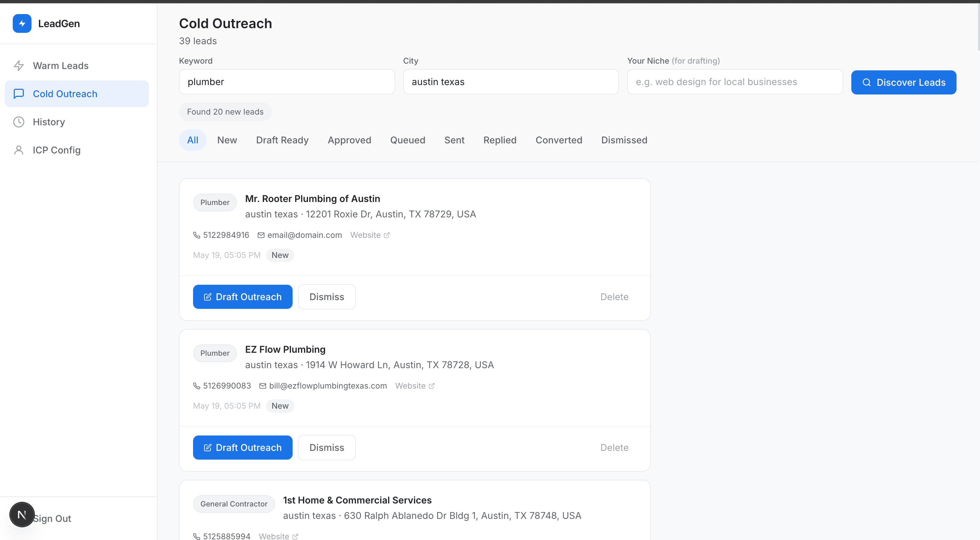Click New status badge on EZ Flow card

(x=280, y=406)
